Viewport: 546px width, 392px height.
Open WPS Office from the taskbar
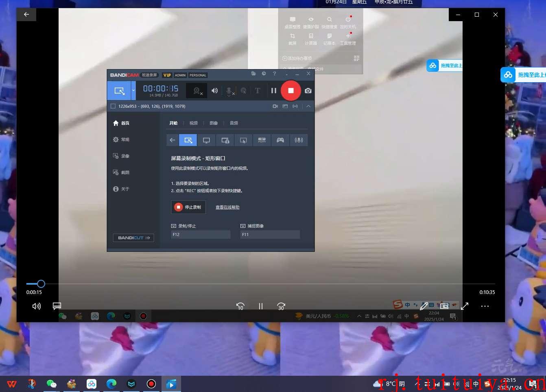tap(12, 384)
